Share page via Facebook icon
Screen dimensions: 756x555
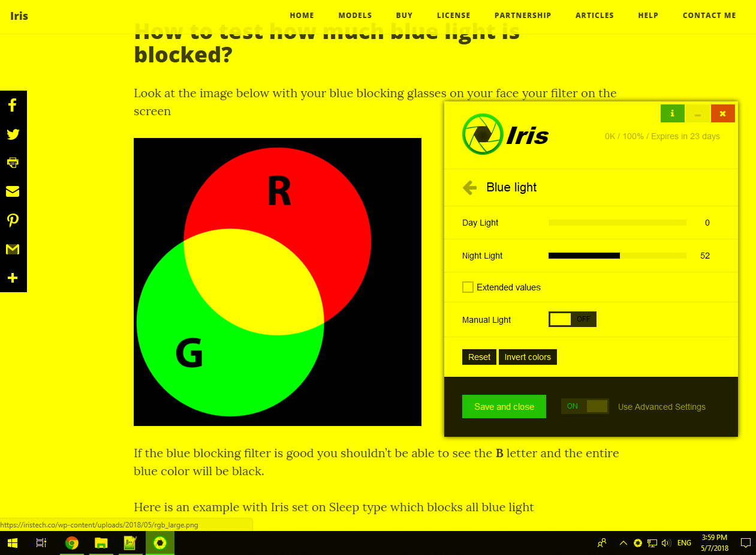[x=13, y=106]
